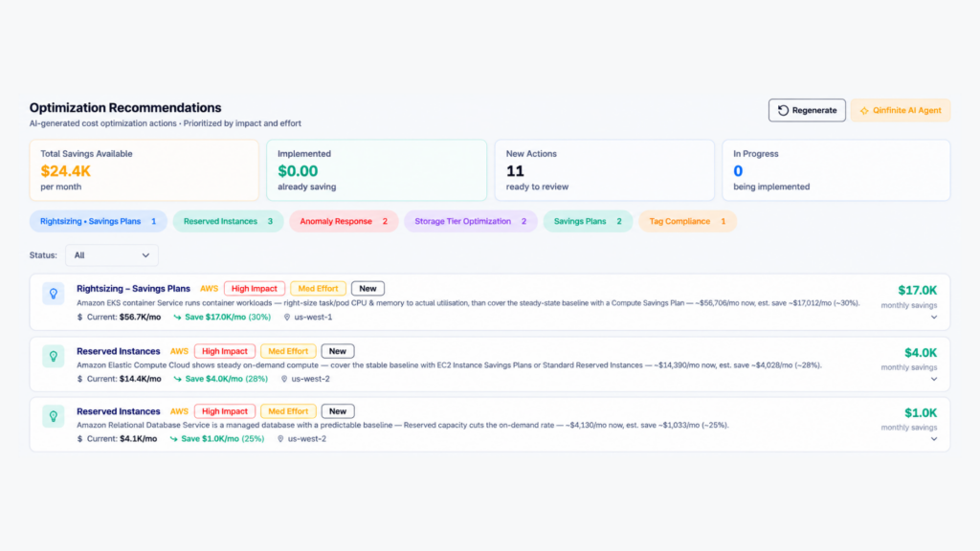This screenshot has height=551, width=980.
Task: Click the High Impact badge on the Rightsizing row
Action: point(255,289)
